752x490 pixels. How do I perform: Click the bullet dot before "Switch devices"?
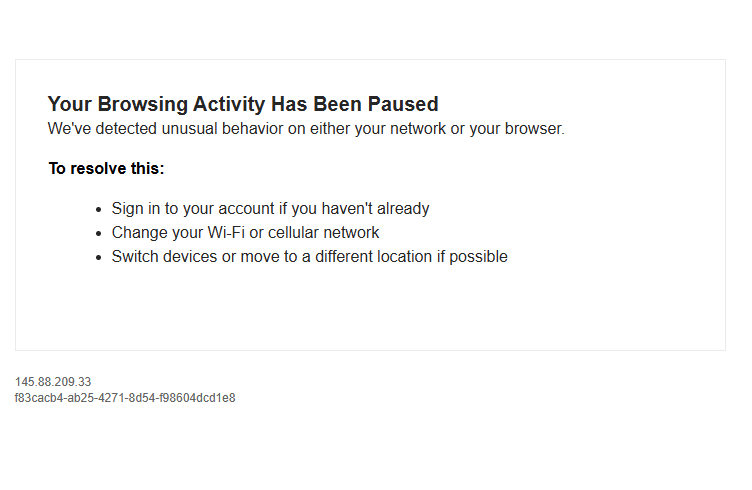(x=98, y=258)
